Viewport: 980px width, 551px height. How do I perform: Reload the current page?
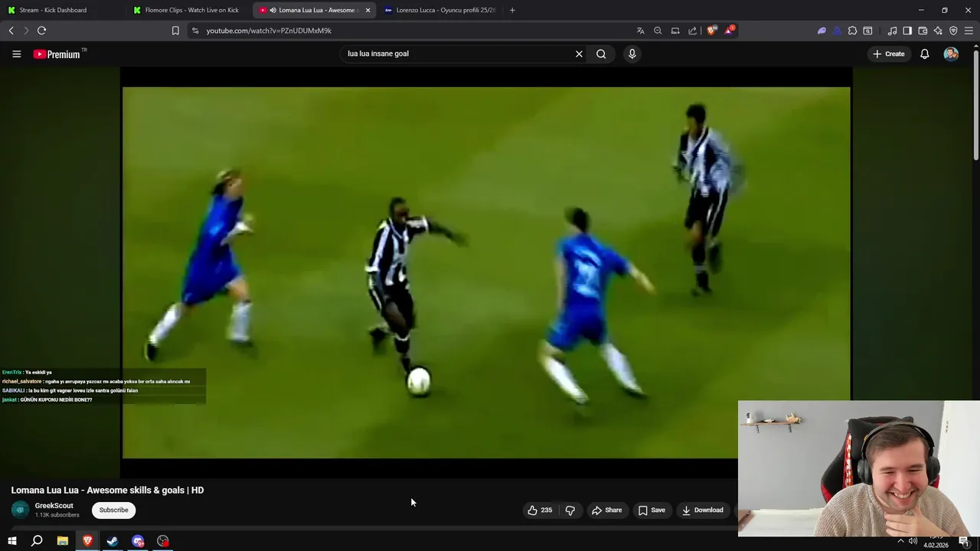[41, 31]
